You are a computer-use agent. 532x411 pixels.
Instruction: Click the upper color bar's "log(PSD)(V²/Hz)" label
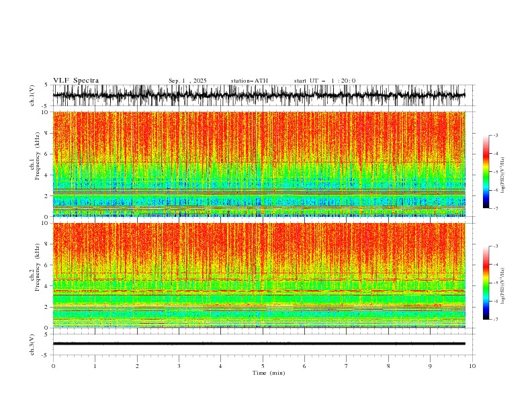503,175
